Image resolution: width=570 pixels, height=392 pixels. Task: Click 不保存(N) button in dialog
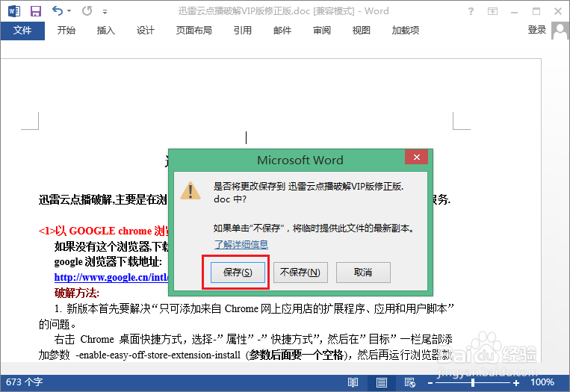coord(300,273)
